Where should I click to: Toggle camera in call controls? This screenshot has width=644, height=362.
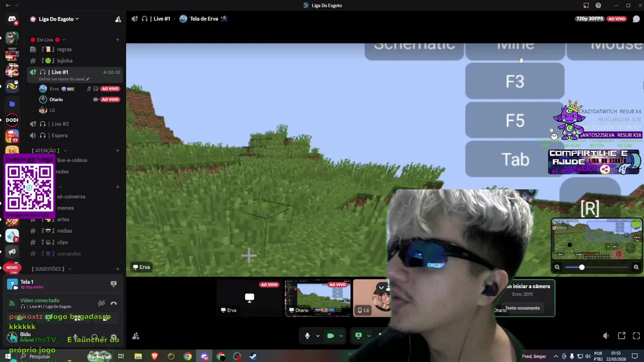pos(331,336)
